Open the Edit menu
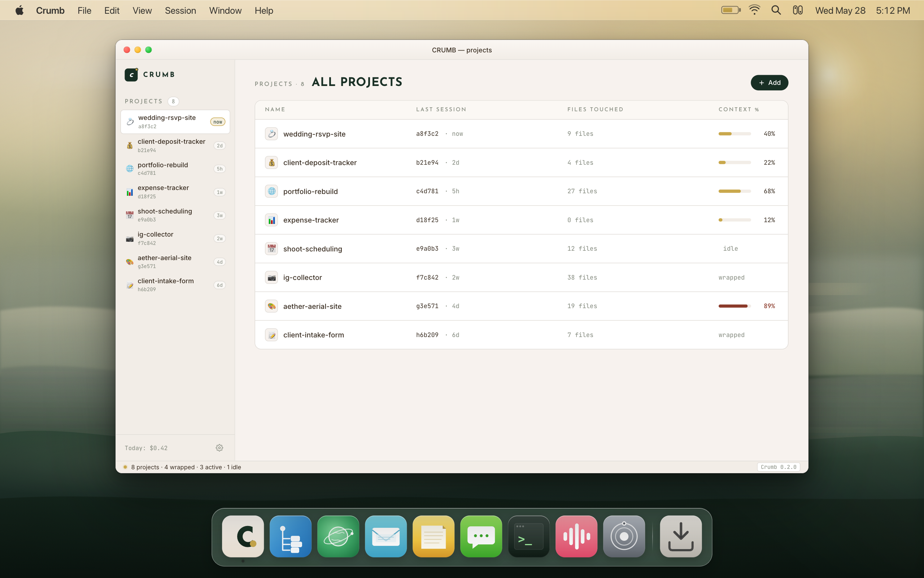 112,10
